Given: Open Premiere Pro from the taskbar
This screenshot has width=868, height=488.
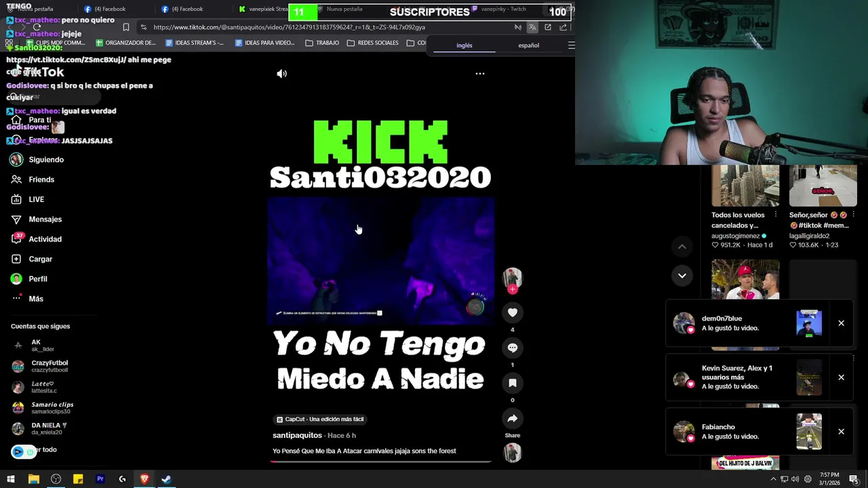Looking at the screenshot, I should tap(100, 479).
